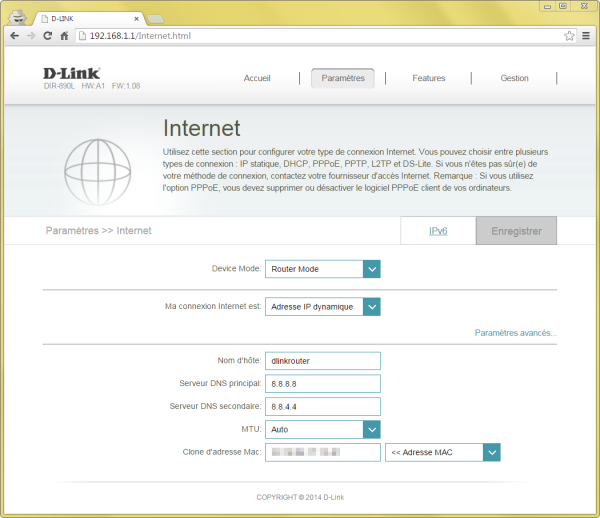
Task: Open the IPv6 settings link
Action: click(438, 231)
